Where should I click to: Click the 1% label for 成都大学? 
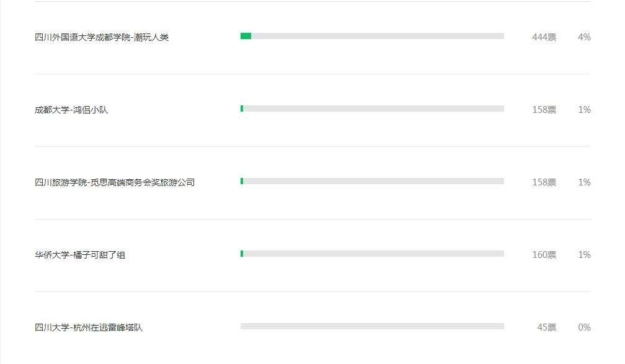(x=584, y=110)
